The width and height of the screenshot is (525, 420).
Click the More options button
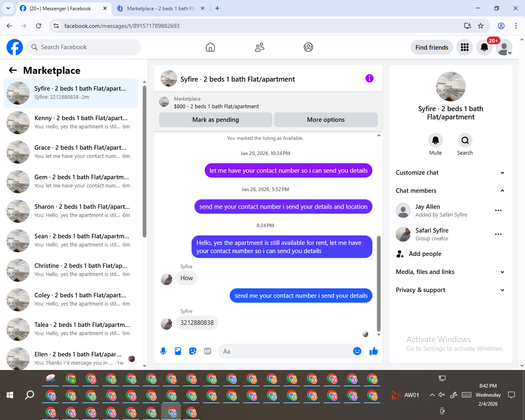326,120
